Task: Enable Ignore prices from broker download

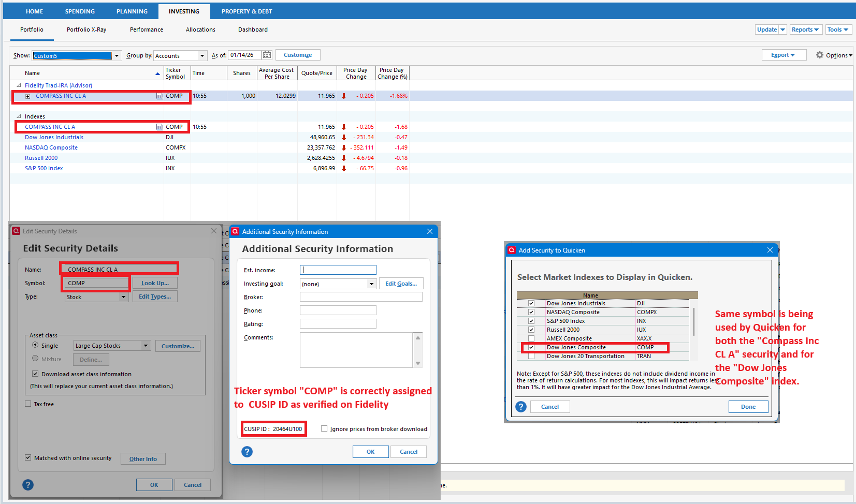Action: coord(324,428)
